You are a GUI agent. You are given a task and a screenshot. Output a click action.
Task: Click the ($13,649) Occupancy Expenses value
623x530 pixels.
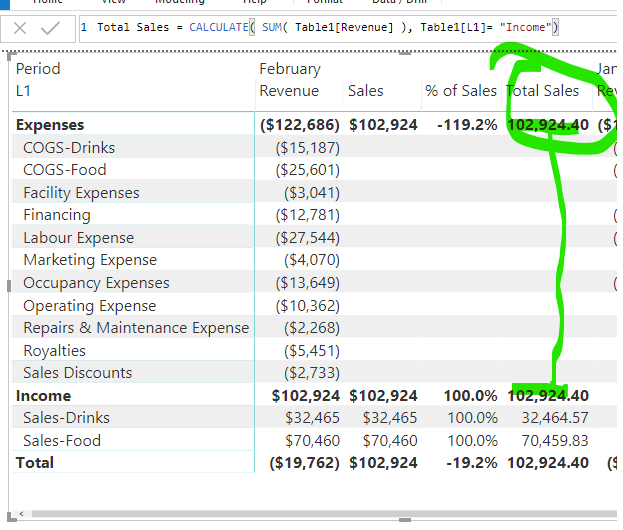pyautogui.click(x=308, y=283)
